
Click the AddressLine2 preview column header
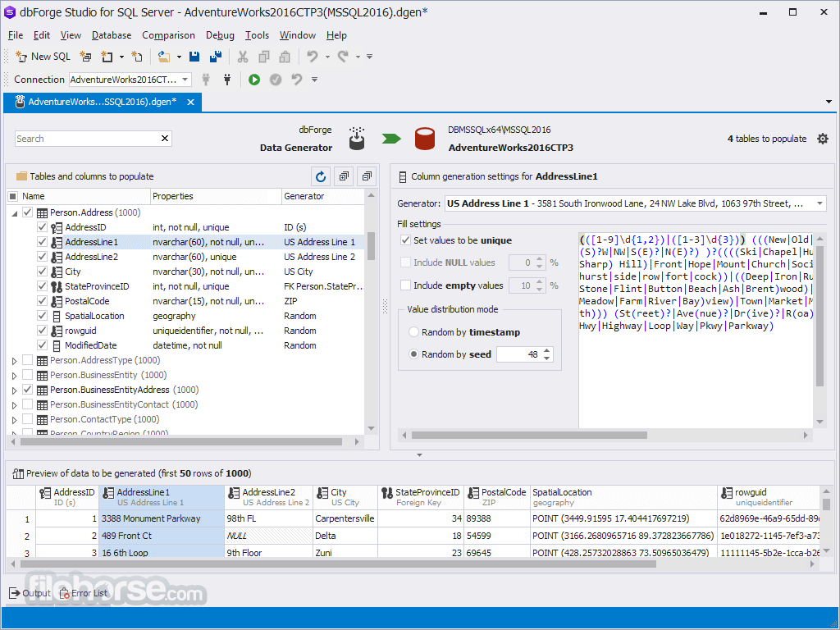268,497
